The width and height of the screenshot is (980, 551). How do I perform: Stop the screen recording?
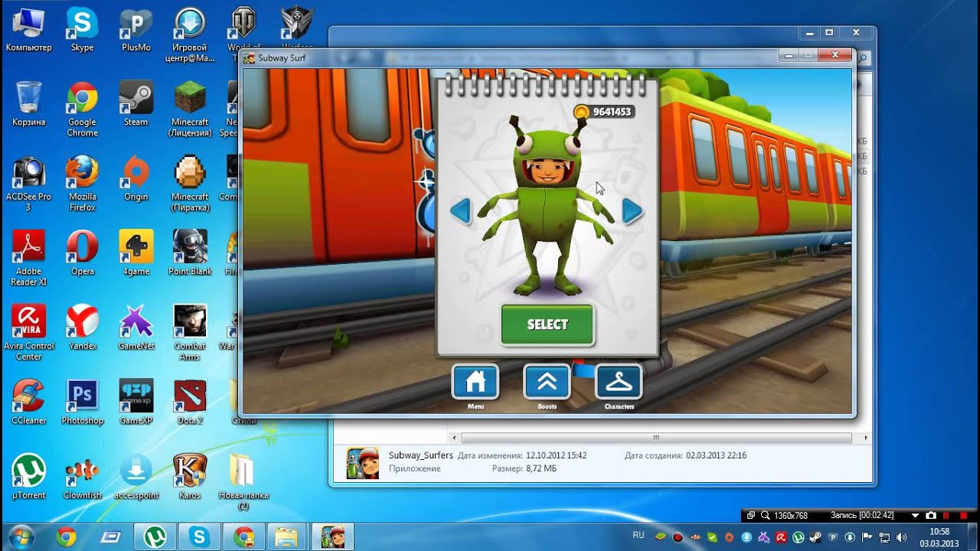pos(963,516)
